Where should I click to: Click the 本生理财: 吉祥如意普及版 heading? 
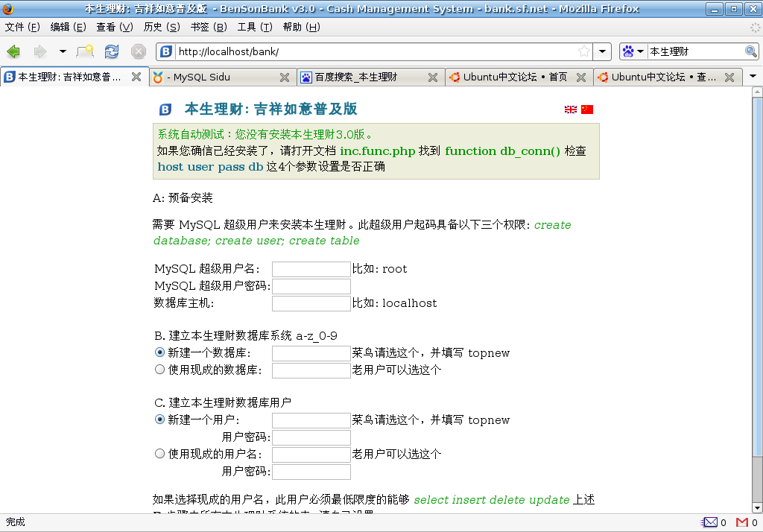(x=271, y=109)
